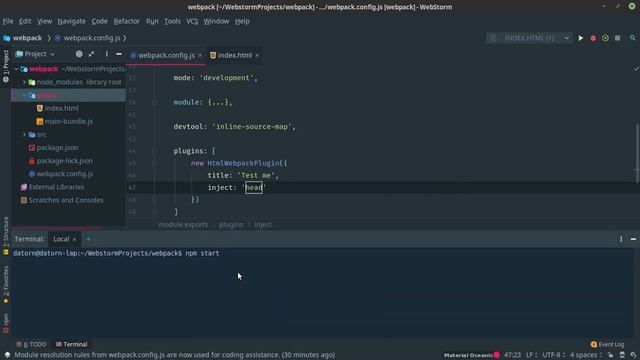This screenshot has width=640, height=360.
Task: Close the index.html editor tab
Action: pos(257,55)
